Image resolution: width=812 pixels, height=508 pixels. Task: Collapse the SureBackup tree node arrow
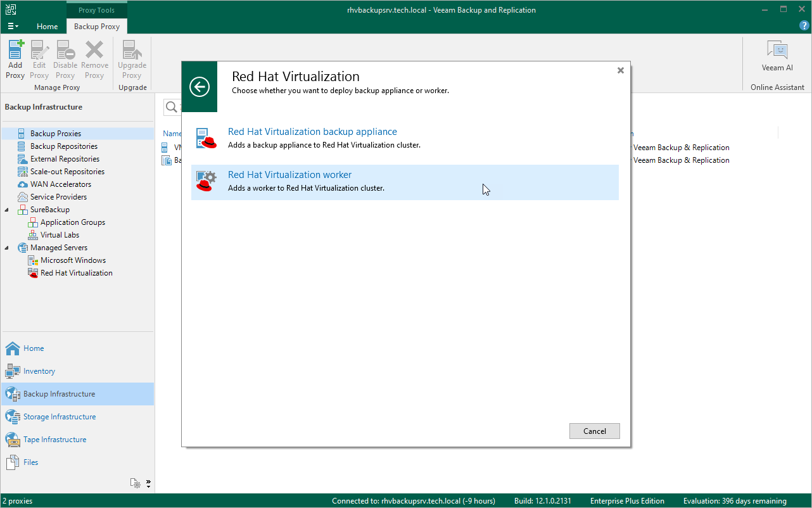pos(8,210)
